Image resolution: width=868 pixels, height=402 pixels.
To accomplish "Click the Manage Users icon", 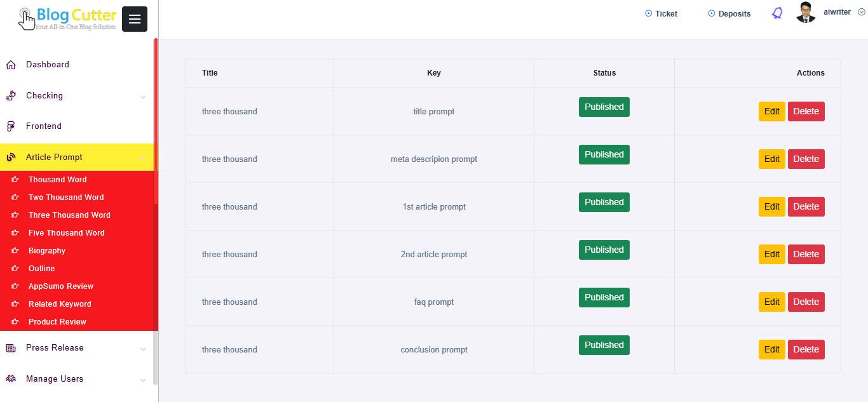I will coord(11,379).
